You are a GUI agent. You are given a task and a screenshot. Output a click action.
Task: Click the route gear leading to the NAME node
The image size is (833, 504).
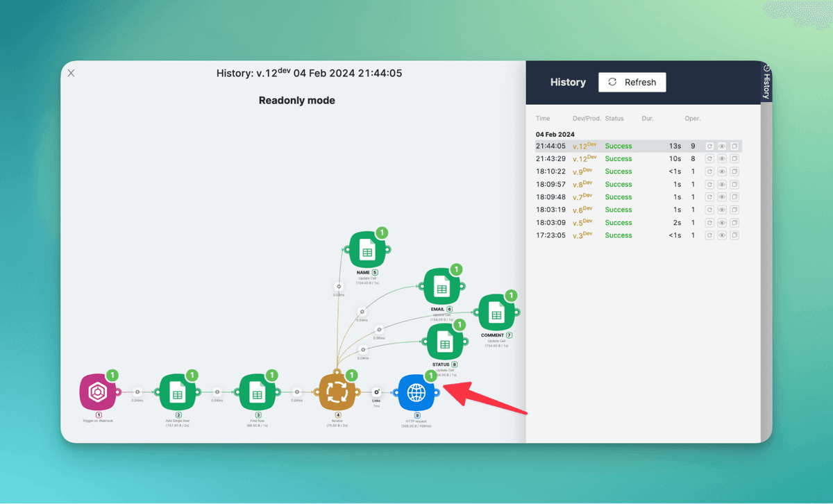pyautogui.click(x=338, y=286)
